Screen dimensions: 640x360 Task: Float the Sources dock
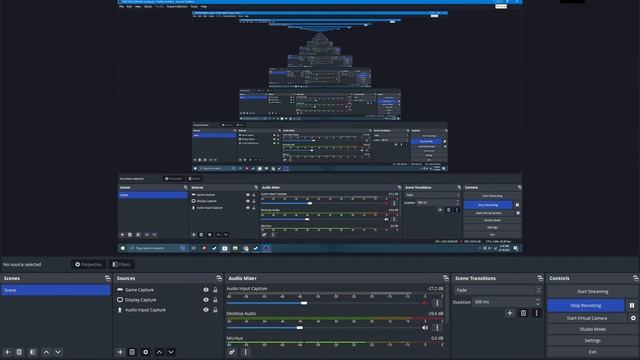(219, 278)
